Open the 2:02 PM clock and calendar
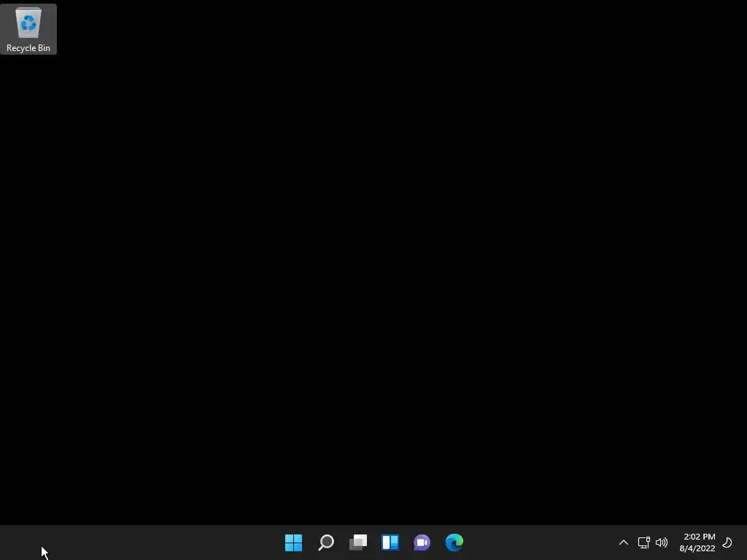Image resolution: width=747 pixels, height=560 pixels. [x=700, y=537]
